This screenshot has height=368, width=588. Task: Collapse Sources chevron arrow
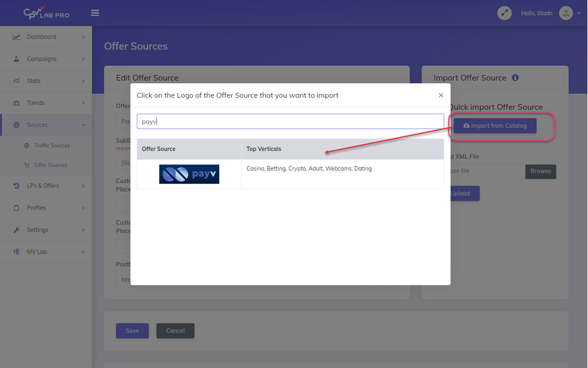coord(83,125)
